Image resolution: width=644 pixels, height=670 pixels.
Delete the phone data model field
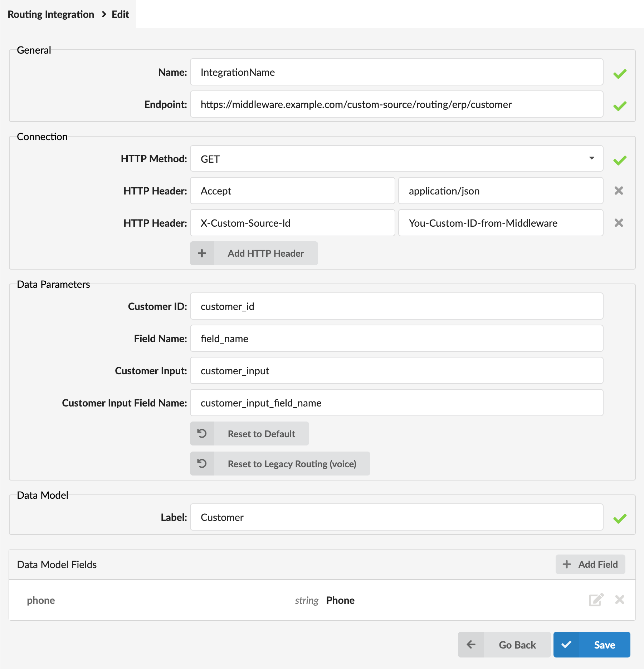(620, 600)
